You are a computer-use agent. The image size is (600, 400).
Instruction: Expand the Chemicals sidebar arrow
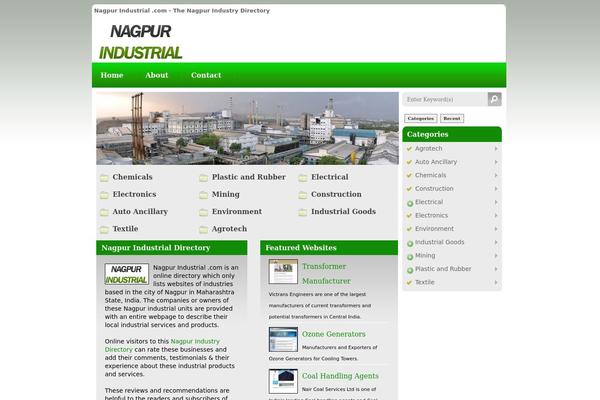(x=496, y=175)
